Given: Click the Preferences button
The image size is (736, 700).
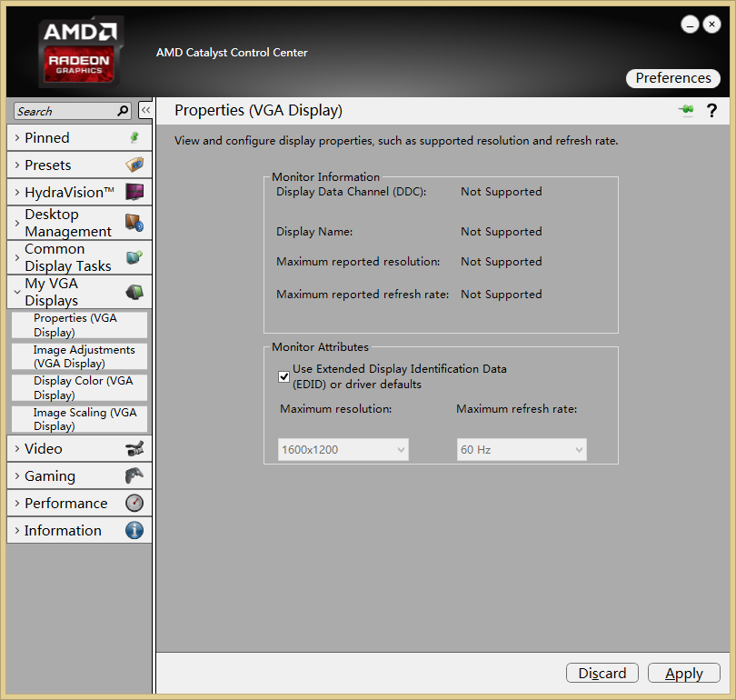Looking at the screenshot, I should (673, 78).
